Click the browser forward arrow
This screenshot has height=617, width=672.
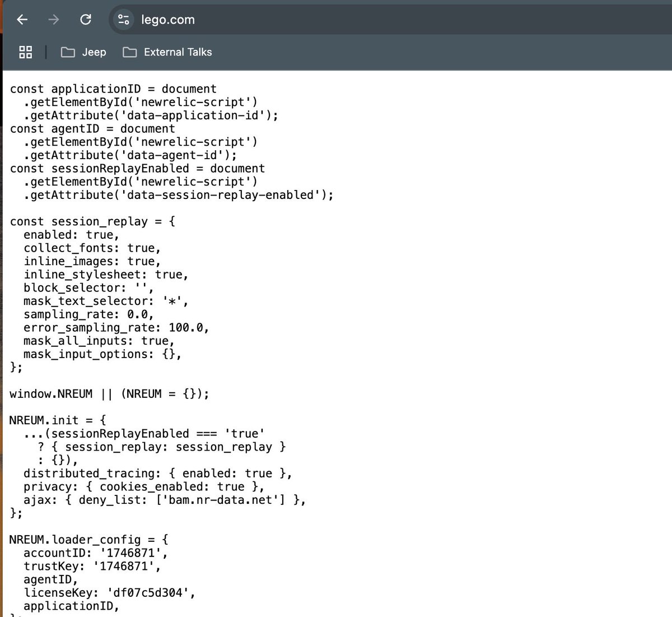click(54, 20)
